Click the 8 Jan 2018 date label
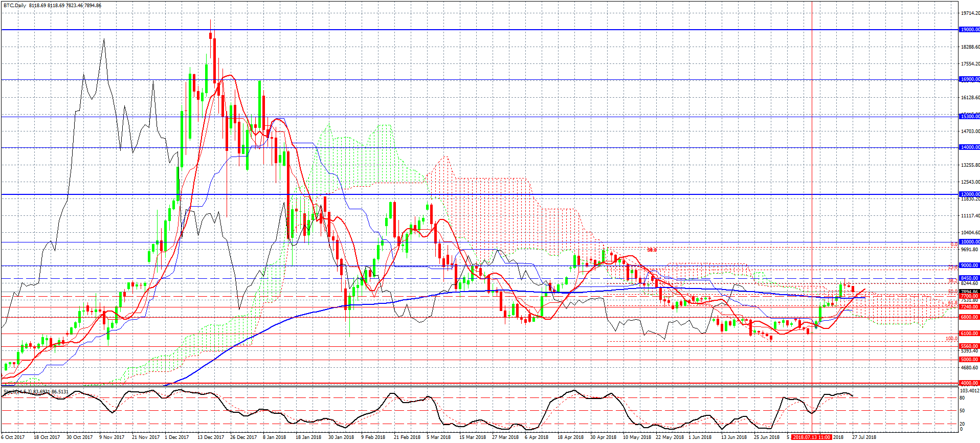This screenshot has width=980, height=443. (x=275, y=437)
